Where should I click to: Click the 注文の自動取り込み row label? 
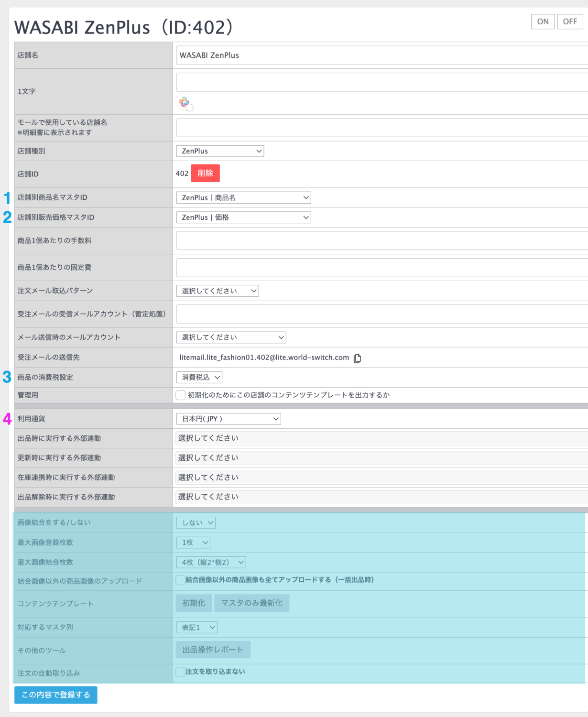click(49, 673)
